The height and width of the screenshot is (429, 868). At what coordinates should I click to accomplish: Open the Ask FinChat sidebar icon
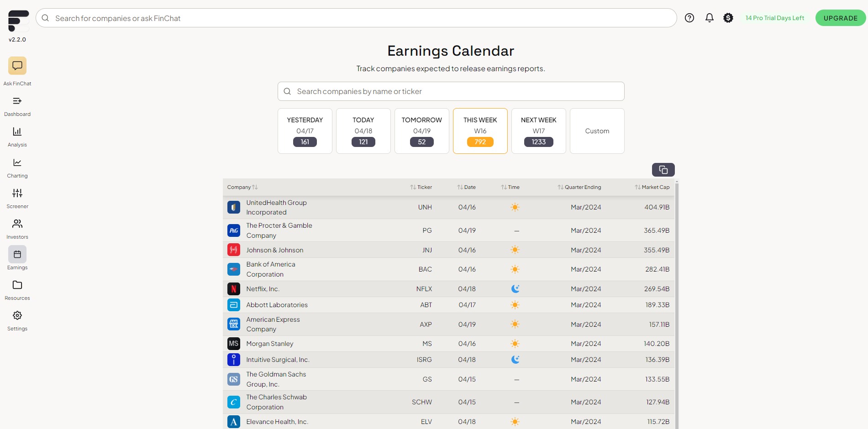coord(17,66)
